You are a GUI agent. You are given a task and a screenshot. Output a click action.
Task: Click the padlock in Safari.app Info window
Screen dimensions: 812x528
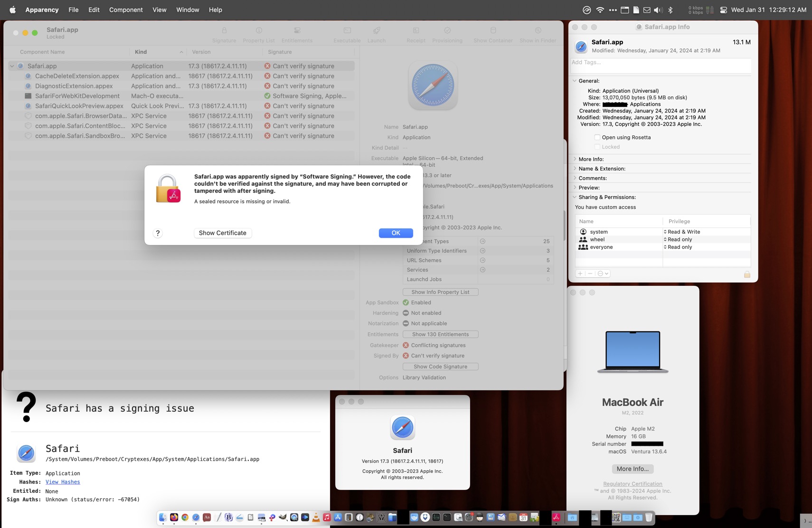(x=747, y=274)
